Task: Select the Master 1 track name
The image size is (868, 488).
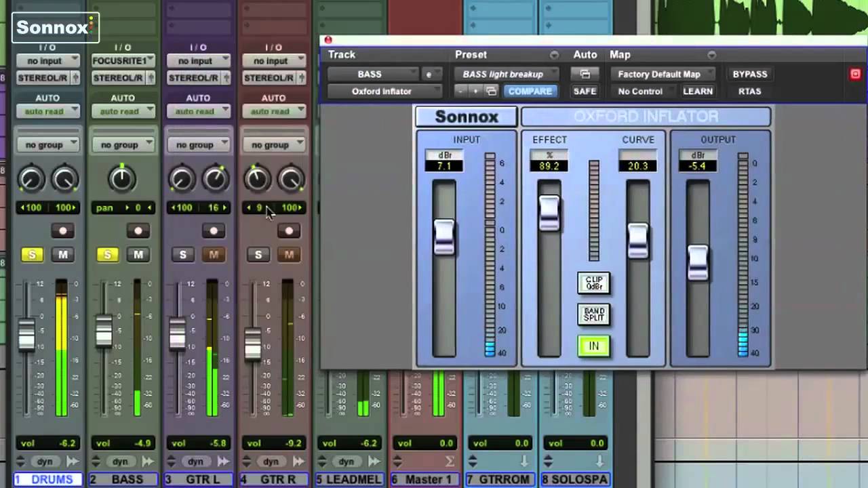Action: [x=424, y=479]
